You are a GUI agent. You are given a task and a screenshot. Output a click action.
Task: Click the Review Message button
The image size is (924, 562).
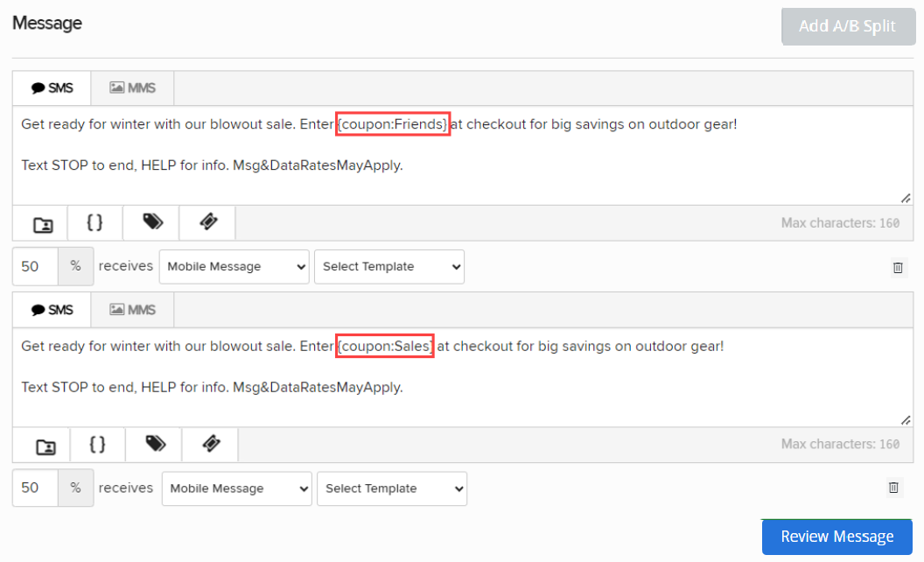(x=836, y=537)
